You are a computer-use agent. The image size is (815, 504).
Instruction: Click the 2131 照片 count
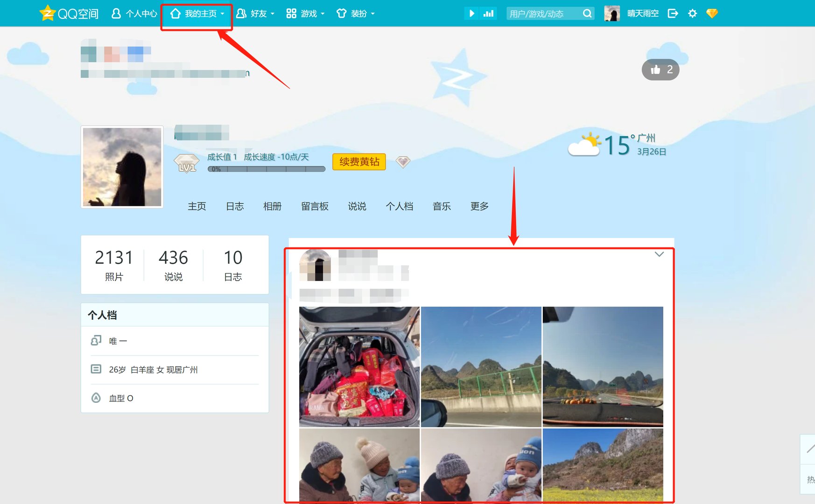(114, 265)
